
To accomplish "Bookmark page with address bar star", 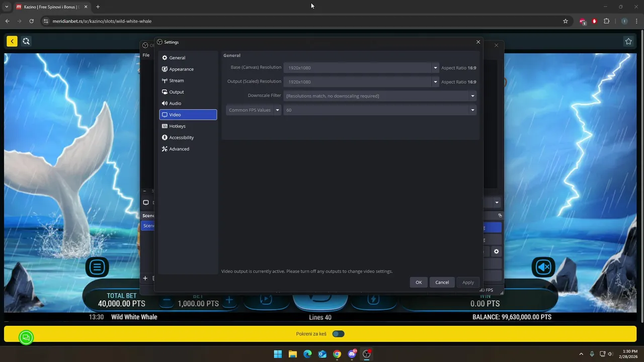I will [566, 21].
